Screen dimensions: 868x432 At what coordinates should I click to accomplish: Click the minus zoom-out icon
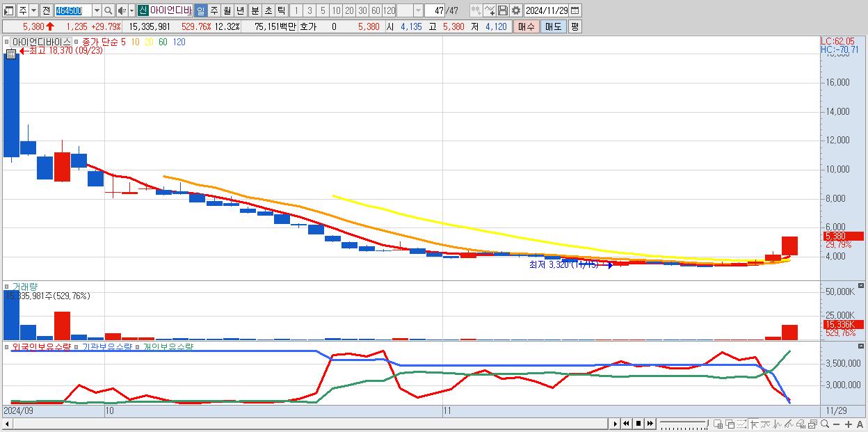pyautogui.click(x=837, y=424)
